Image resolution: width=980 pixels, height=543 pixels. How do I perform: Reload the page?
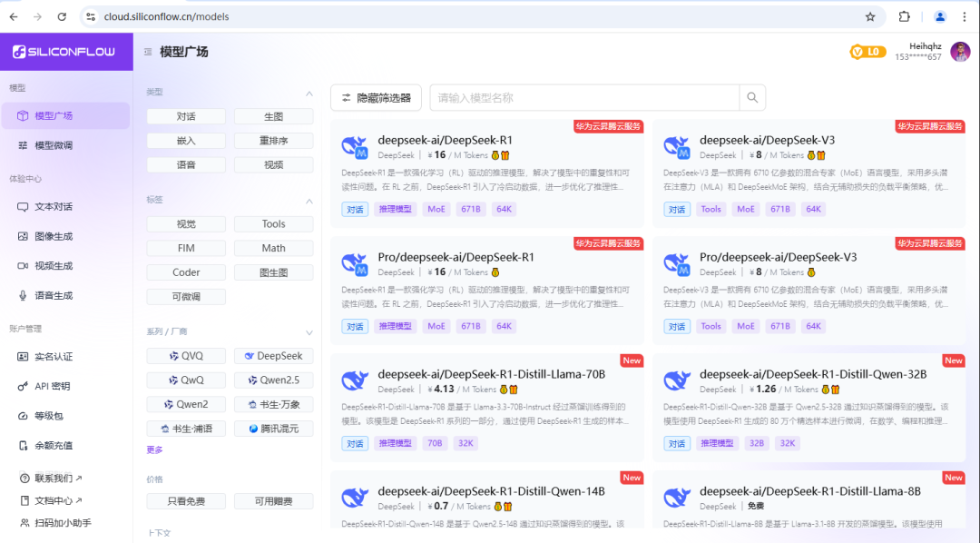(x=62, y=17)
